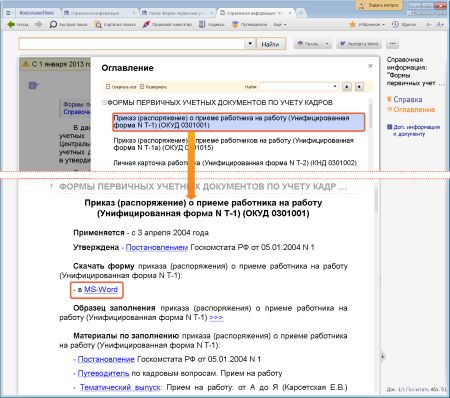Select Личная карточка работника (форма Т-2) entry
The width and height of the screenshot is (450, 398).
(235, 163)
